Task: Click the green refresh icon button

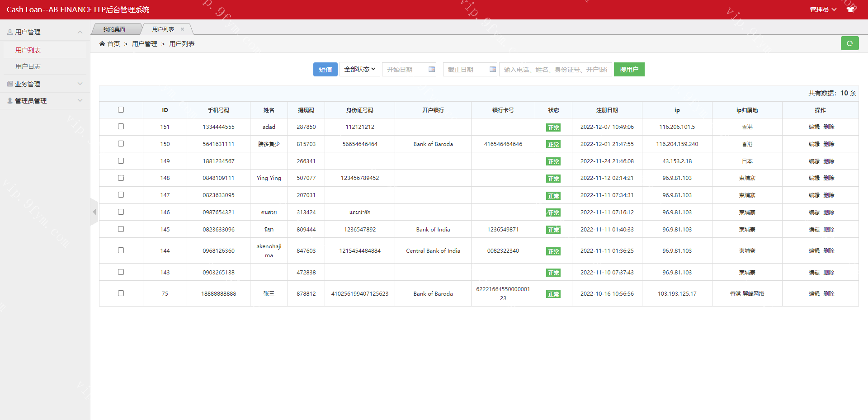Action: [x=849, y=43]
